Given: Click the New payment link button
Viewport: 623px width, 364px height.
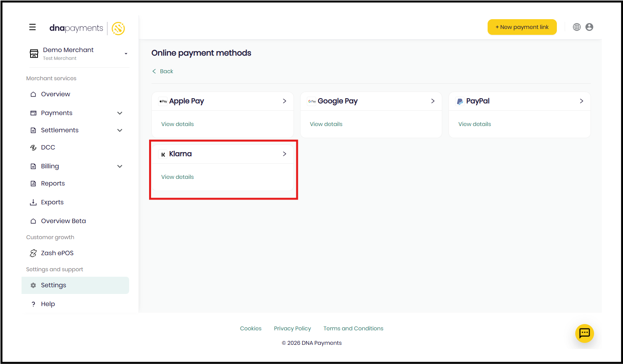Looking at the screenshot, I should point(522,27).
